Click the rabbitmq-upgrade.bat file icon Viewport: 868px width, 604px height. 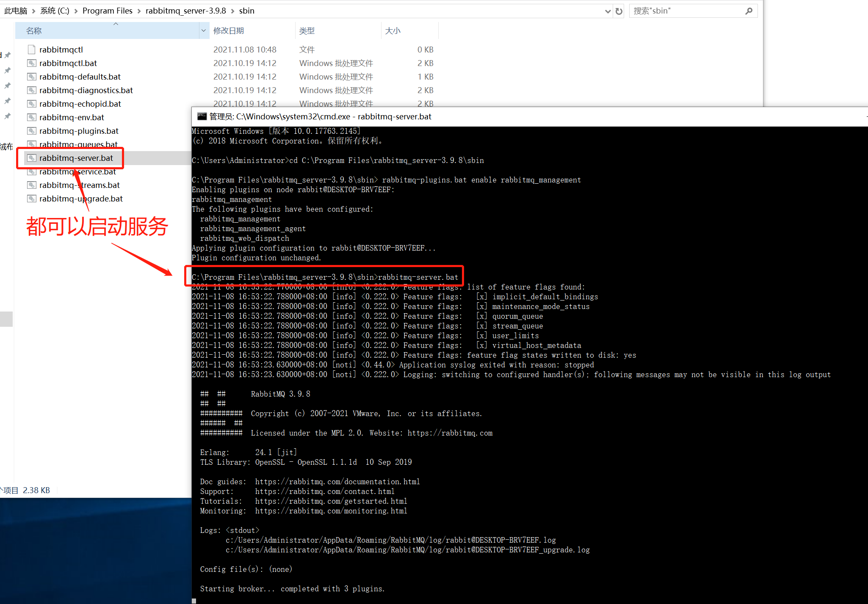(32, 199)
